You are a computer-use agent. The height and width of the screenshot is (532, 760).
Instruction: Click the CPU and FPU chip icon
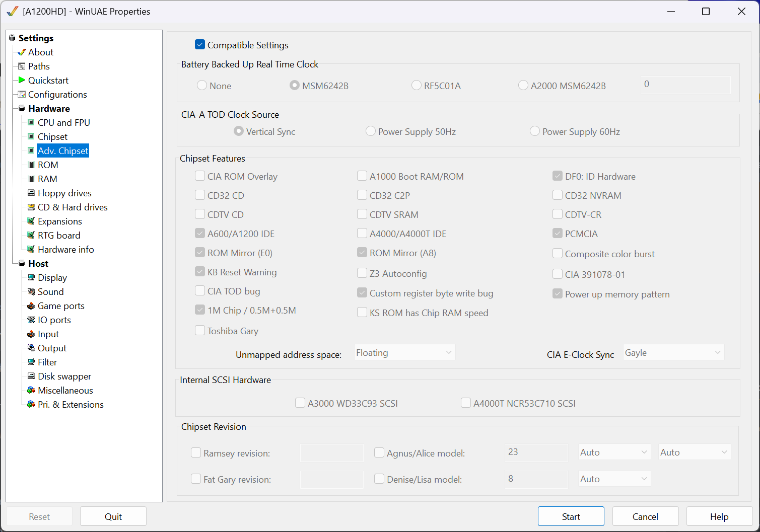click(31, 123)
